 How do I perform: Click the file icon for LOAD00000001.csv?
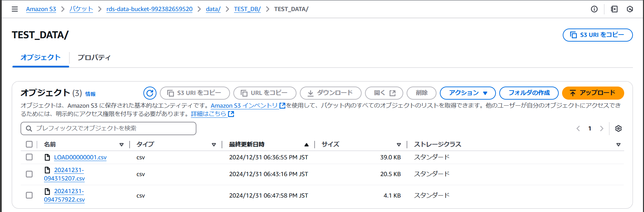(x=47, y=157)
